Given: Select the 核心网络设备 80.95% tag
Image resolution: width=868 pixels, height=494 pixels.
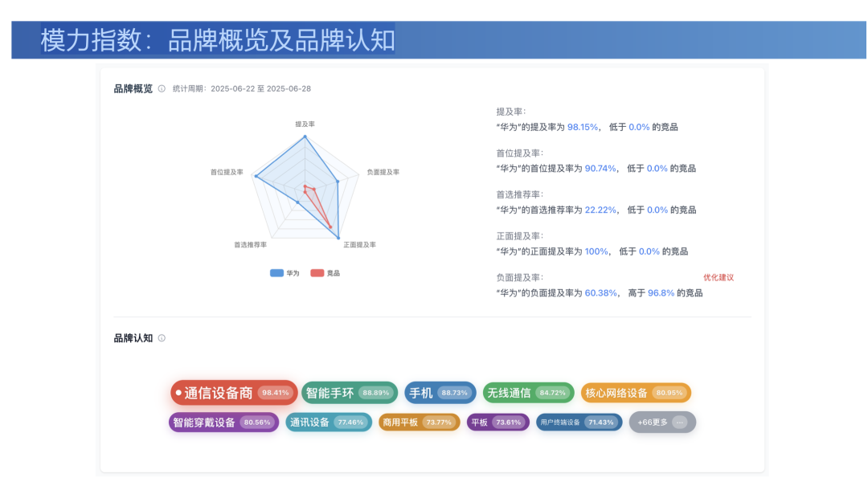Looking at the screenshot, I should pos(636,393).
